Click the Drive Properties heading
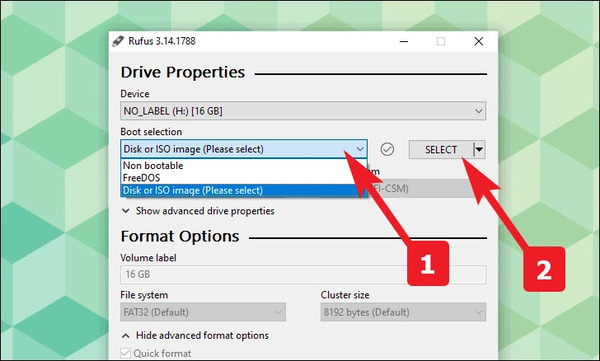600x361 pixels. [183, 72]
